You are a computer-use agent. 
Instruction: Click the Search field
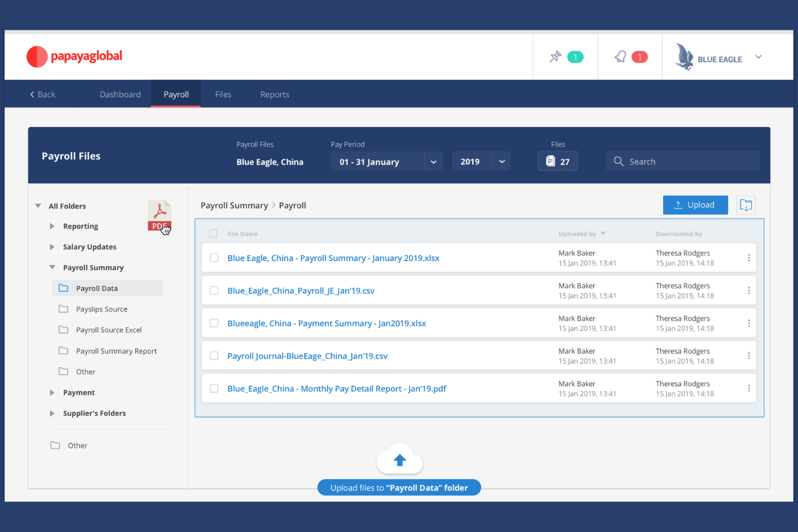[x=682, y=161]
